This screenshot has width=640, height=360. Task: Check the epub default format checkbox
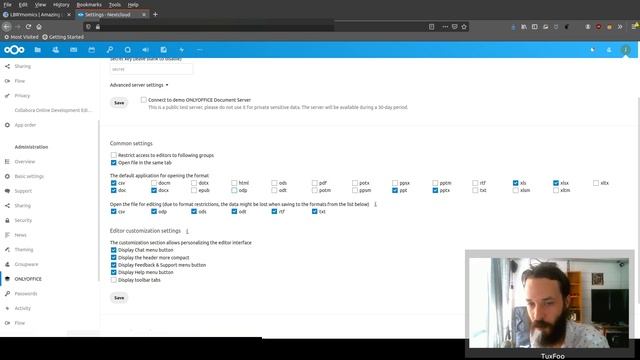[194, 190]
